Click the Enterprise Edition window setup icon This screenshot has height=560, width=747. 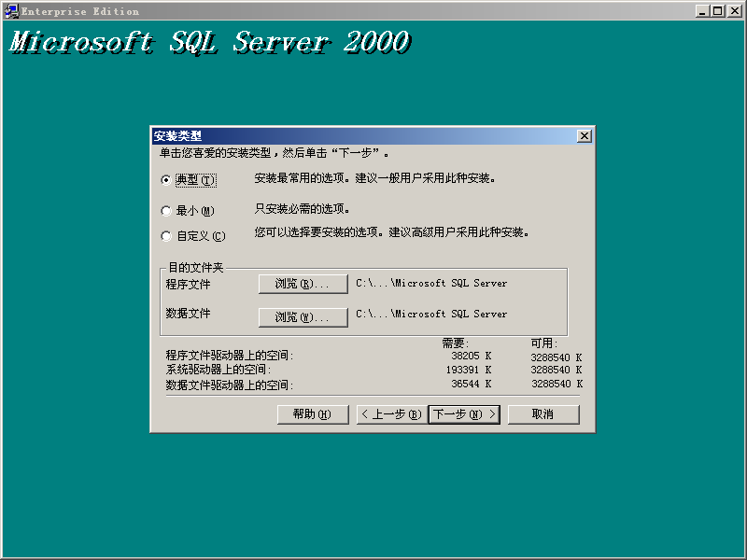(x=10, y=11)
